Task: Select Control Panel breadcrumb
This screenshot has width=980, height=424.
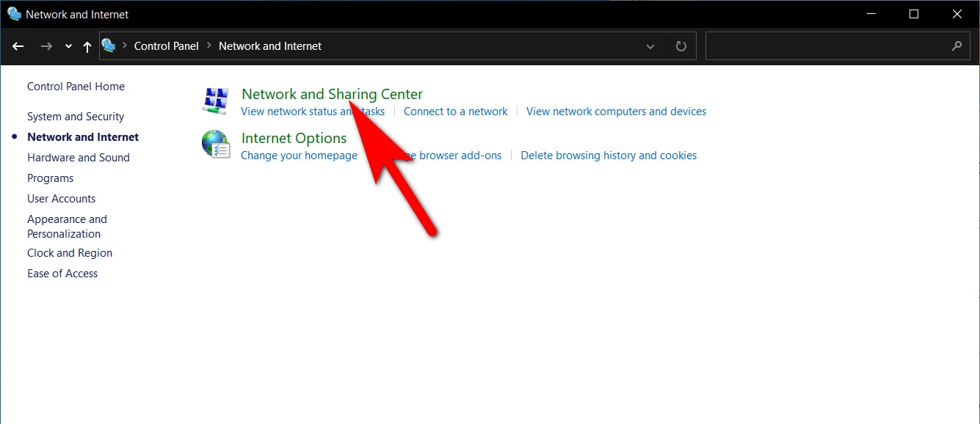Action: point(167,45)
